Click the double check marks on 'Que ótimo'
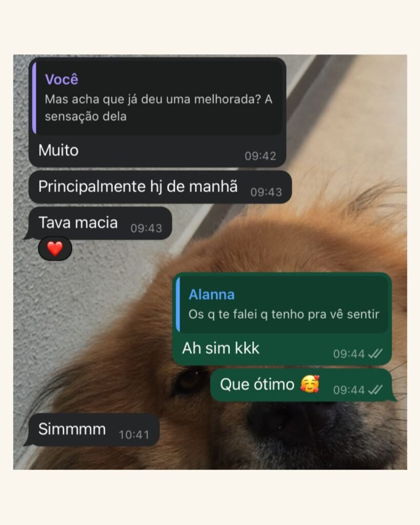The height and width of the screenshot is (525, 420). [x=375, y=390]
